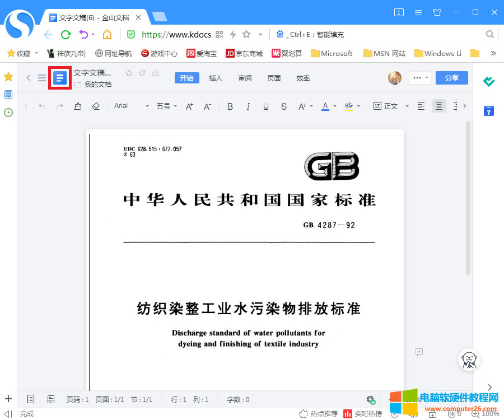Click the blue document icon beside the title
The image size is (504, 420).
[x=60, y=78]
